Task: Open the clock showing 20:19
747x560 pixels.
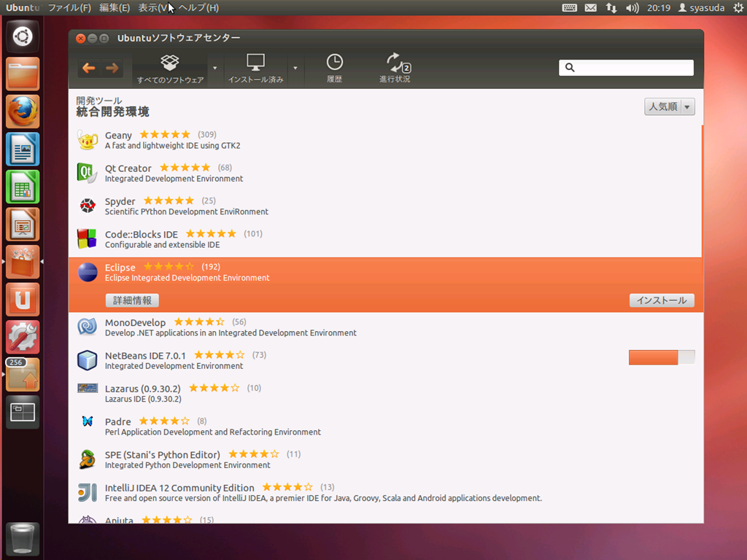Action: click(x=659, y=7)
